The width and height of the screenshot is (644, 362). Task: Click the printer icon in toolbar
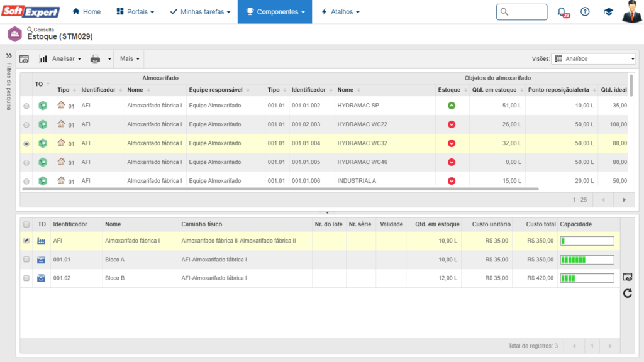(95, 58)
